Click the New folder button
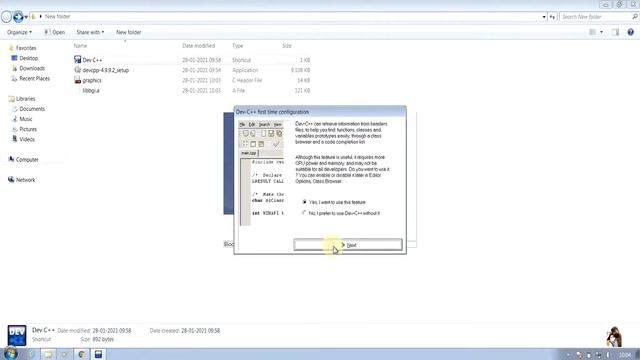Image resolution: width=640 pixels, height=360 pixels. (129, 32)
